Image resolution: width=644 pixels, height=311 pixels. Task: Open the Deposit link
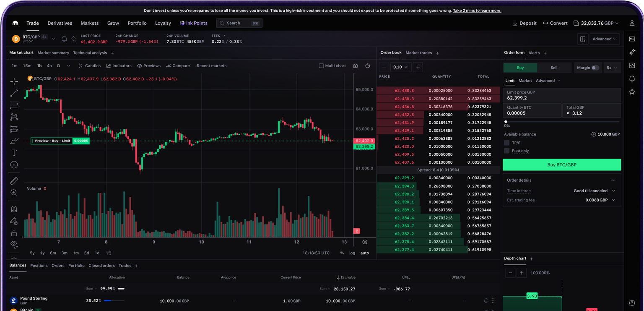pos(525,23)
